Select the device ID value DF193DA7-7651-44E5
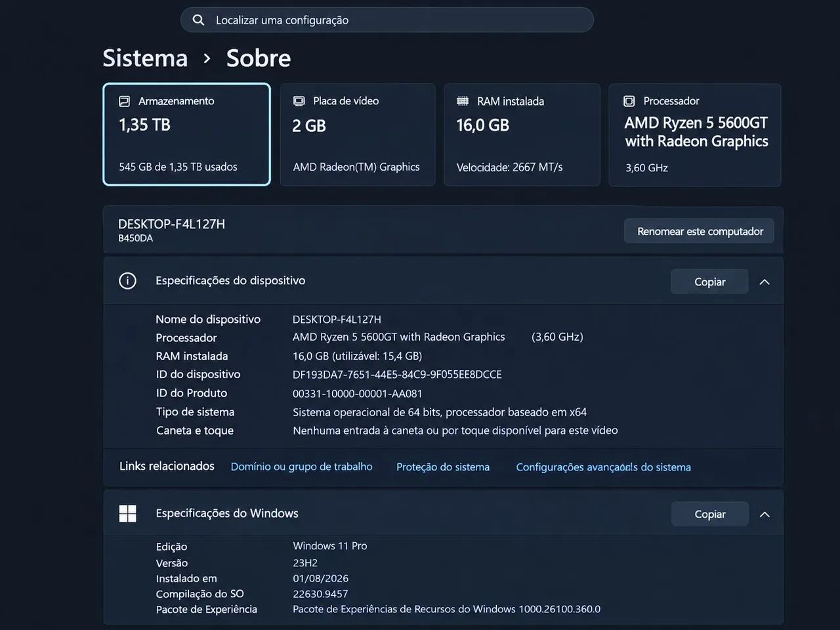 click(397, 375)
